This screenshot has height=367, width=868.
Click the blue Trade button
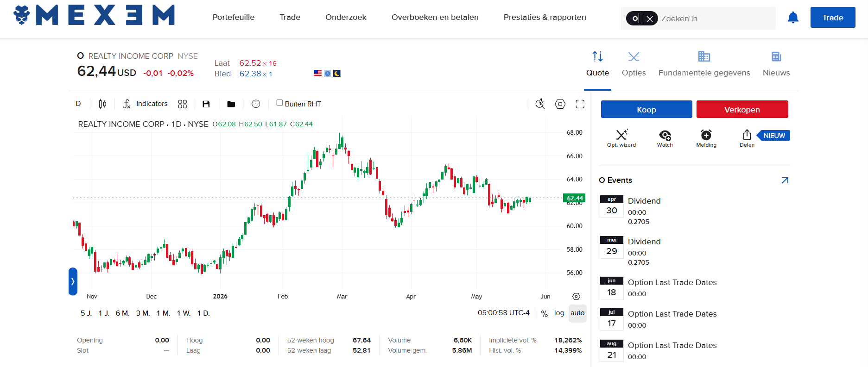[x=833, y=18]
